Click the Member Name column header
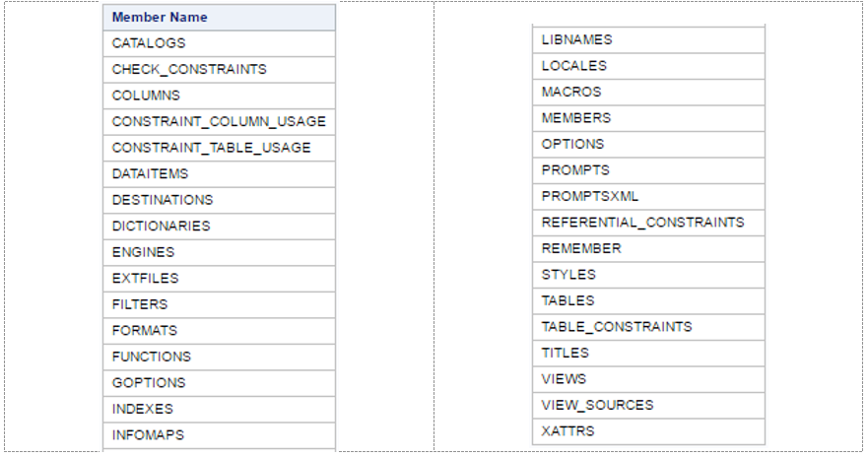 (160, 18)
